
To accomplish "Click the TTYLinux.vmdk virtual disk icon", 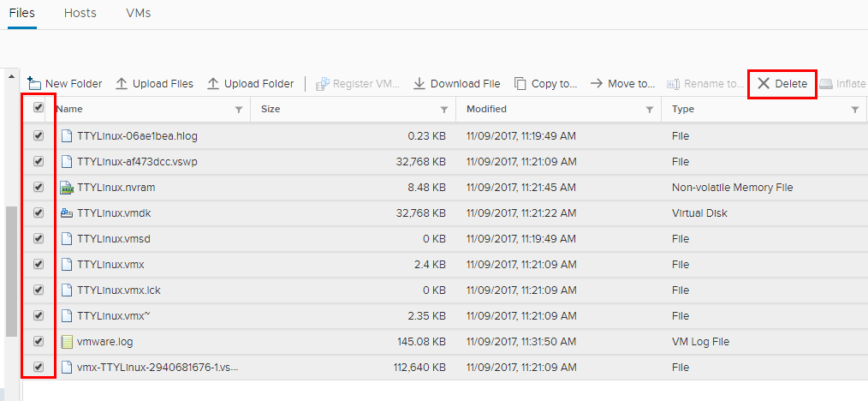I will pos(67,212).
